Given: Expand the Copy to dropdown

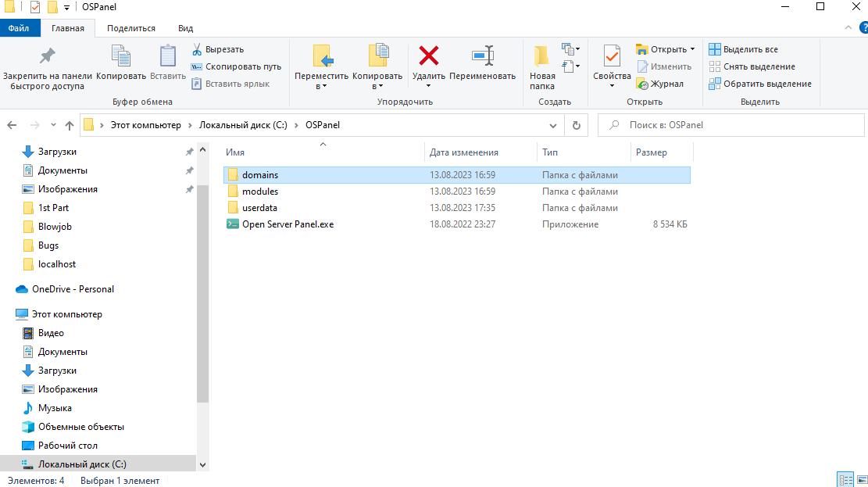Looking at the screenshot, I should (x=377, y=85).
